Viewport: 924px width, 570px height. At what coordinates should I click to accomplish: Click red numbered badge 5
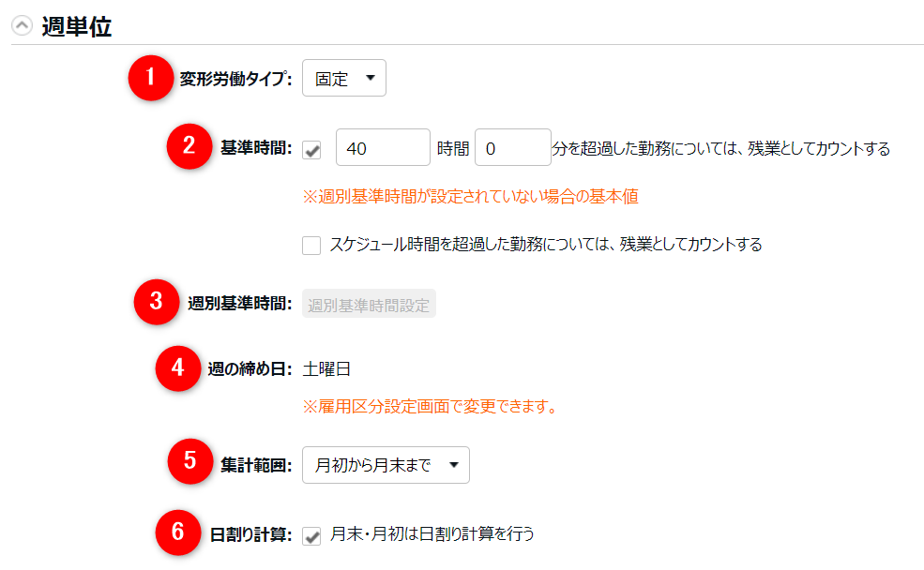(189, 463)
